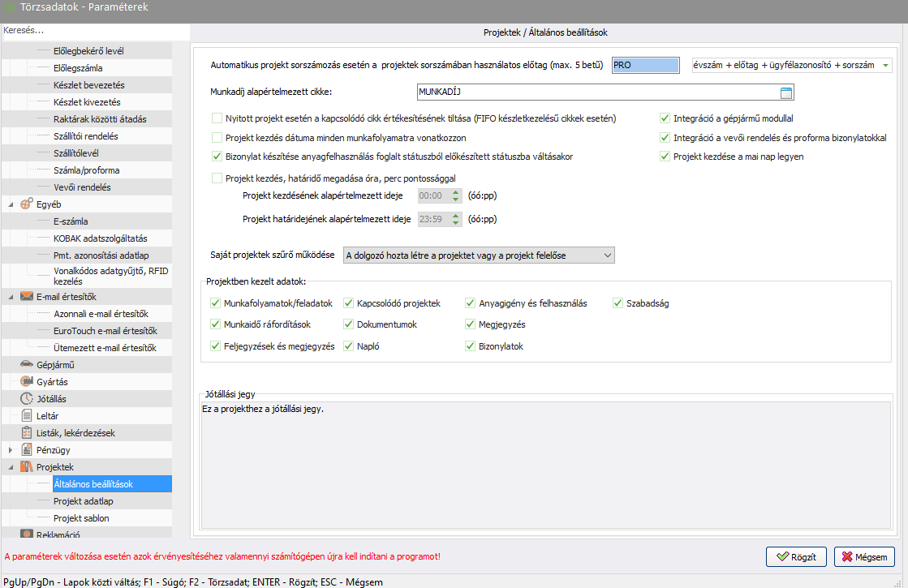Click the Listák, lekérdezések clipboard icon
Image resolution: width=908 pixels, height=588 pixels.
pyautogui.click(x=27, y=433)
